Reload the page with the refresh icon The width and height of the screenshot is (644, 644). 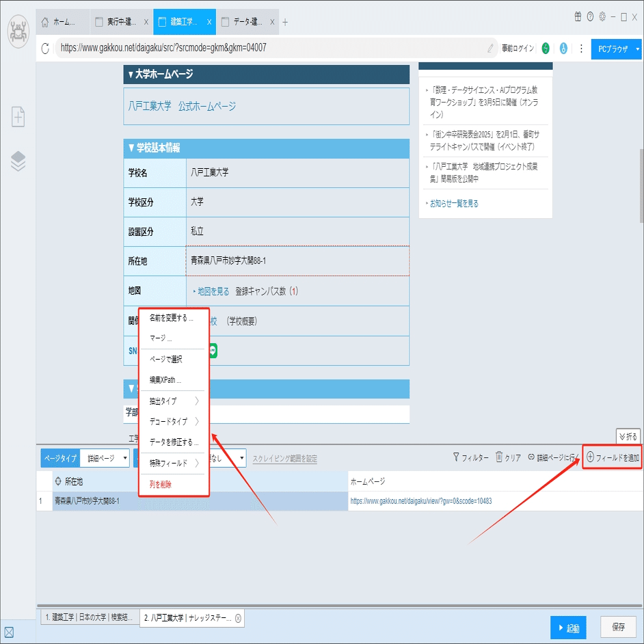click(x=45, y=49)
